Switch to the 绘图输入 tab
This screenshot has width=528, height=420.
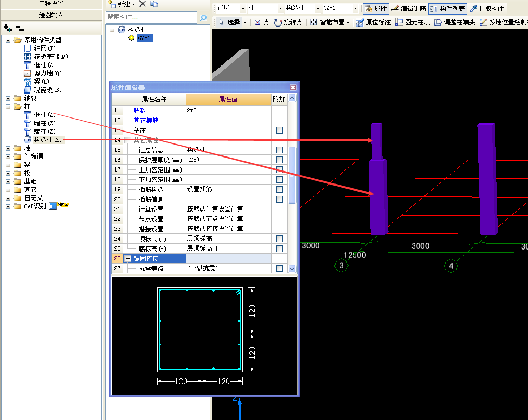(x=51, y=15)
